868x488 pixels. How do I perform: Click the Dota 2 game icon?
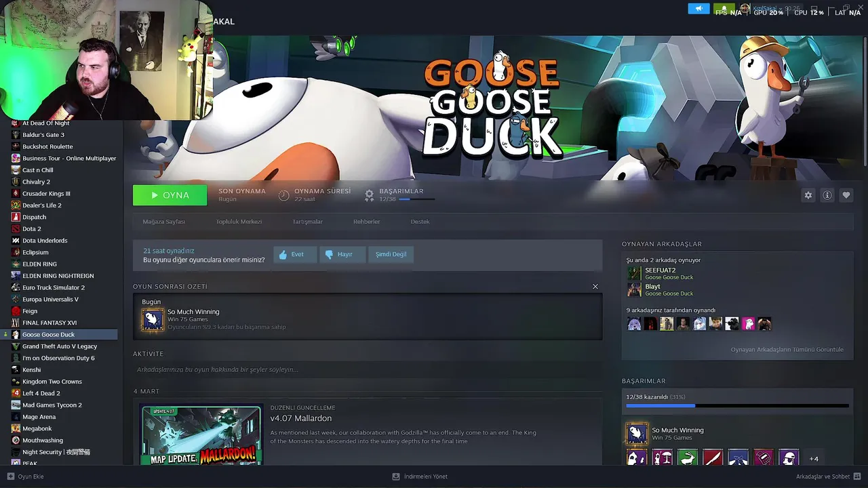click(x=16, y=228)
